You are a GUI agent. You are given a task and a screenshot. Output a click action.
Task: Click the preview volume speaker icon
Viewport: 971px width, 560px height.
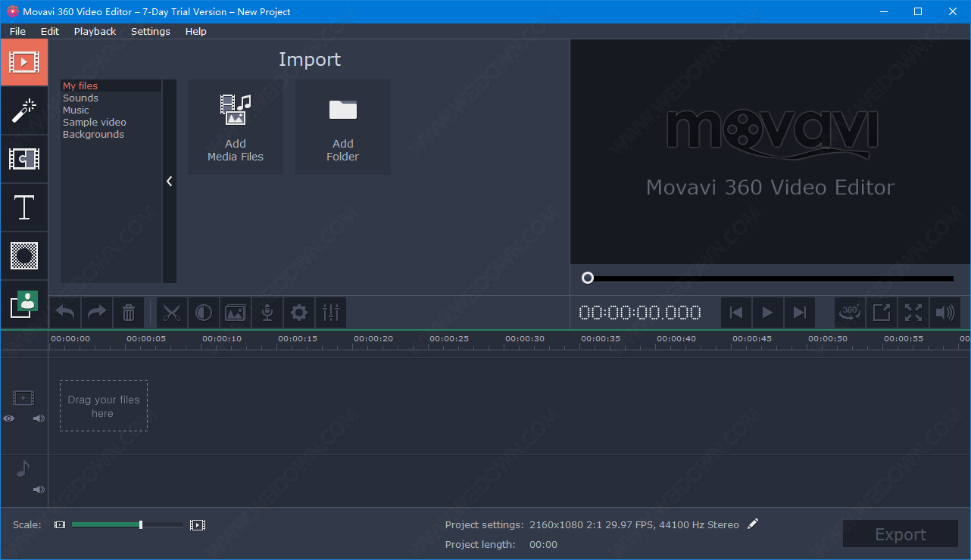tap(945, 313)
